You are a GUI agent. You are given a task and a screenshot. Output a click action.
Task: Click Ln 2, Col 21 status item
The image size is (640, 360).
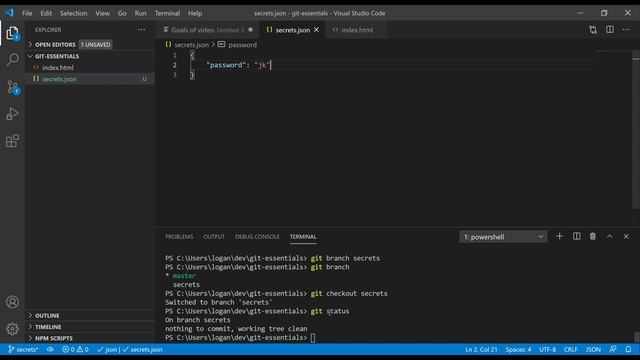[x=481, y=349]
